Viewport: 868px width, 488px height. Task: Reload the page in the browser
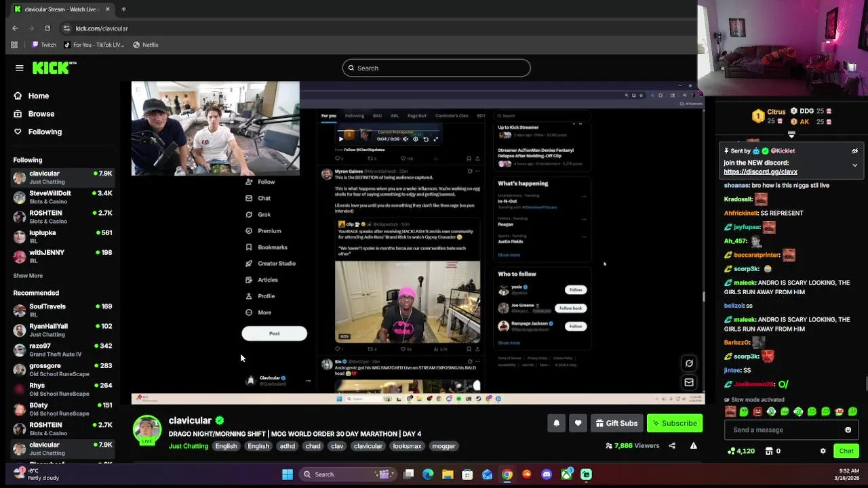(47, 28)
